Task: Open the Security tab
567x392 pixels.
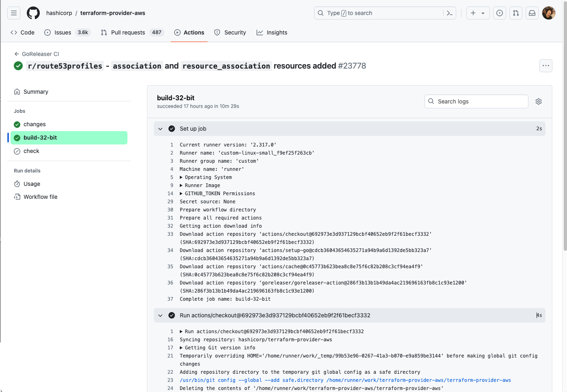Action: pyautogui.click(x=230, y=32)
